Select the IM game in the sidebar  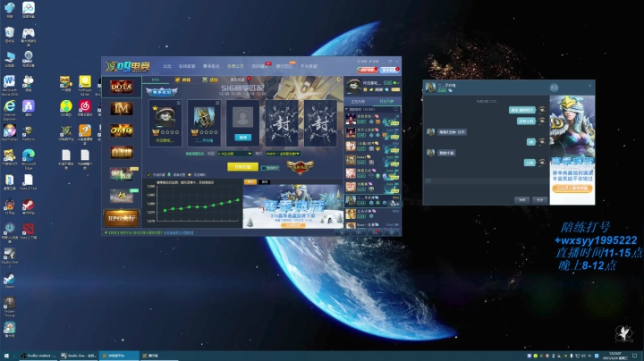pos(122,109)
